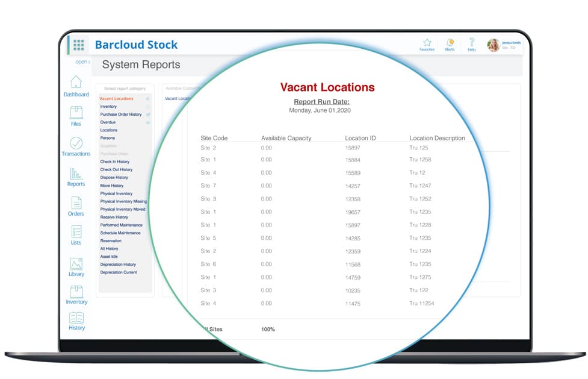Select Inventory report category
The height and width of the screenshot is (379, 588).
pos(108,106)
